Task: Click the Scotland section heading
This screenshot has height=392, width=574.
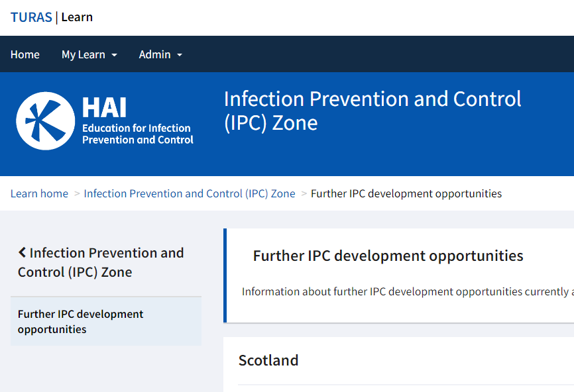Action: (268, 360)
